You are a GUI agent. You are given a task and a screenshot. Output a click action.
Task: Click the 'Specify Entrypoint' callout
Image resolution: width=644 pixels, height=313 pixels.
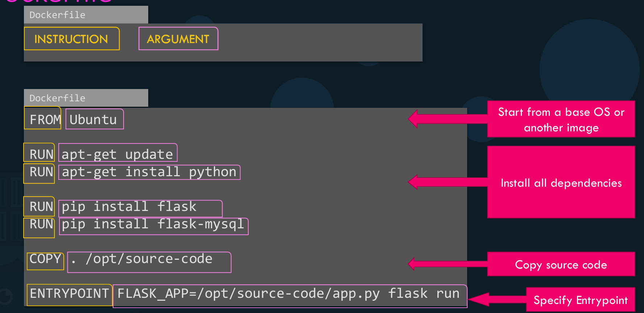[x=580, y=300]
